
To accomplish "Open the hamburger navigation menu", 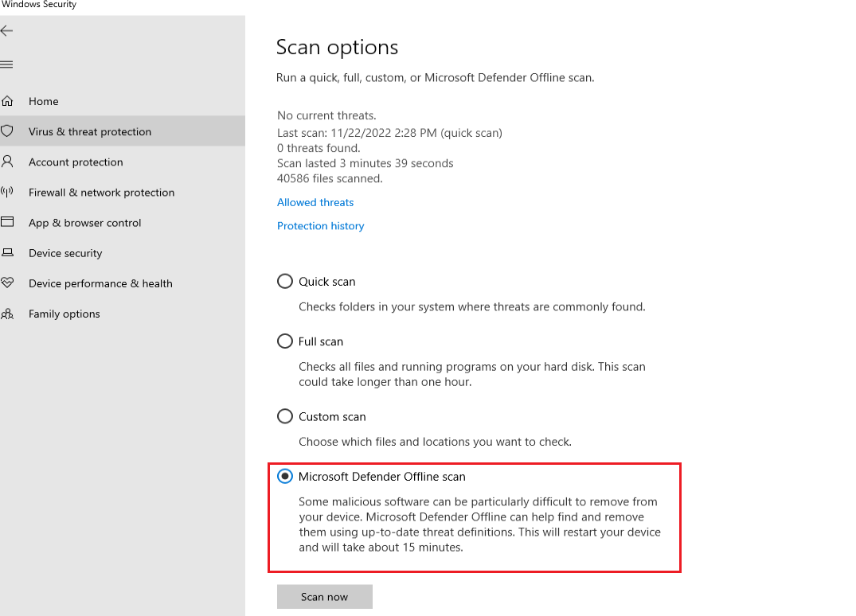I will pos(6,64).
